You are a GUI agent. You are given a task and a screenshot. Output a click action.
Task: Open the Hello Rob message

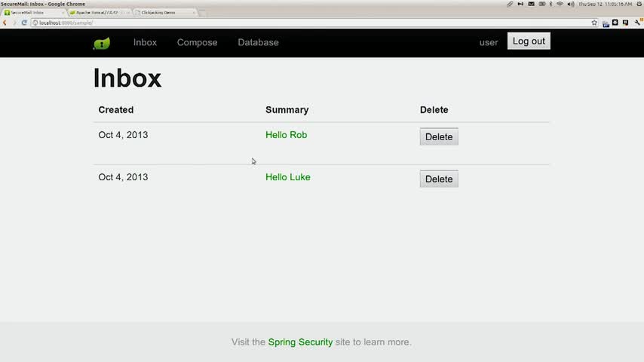[x=286, y=135]
